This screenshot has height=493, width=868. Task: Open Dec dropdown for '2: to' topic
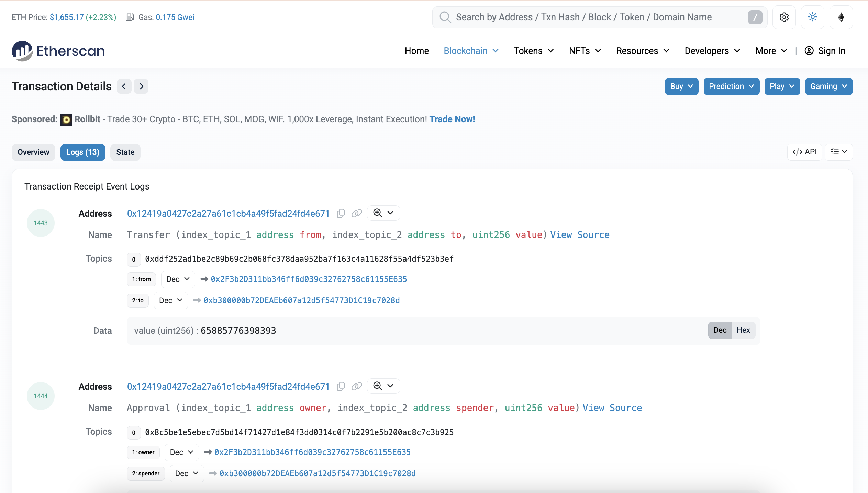tap(171, 300)
